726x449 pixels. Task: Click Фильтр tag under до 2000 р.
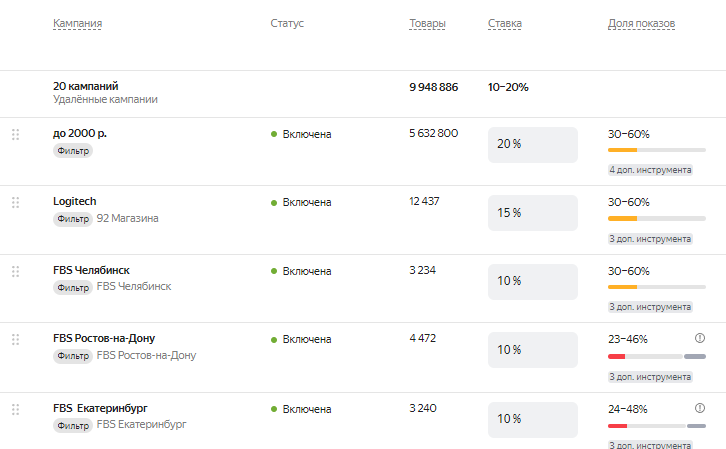tap(73, 151)
